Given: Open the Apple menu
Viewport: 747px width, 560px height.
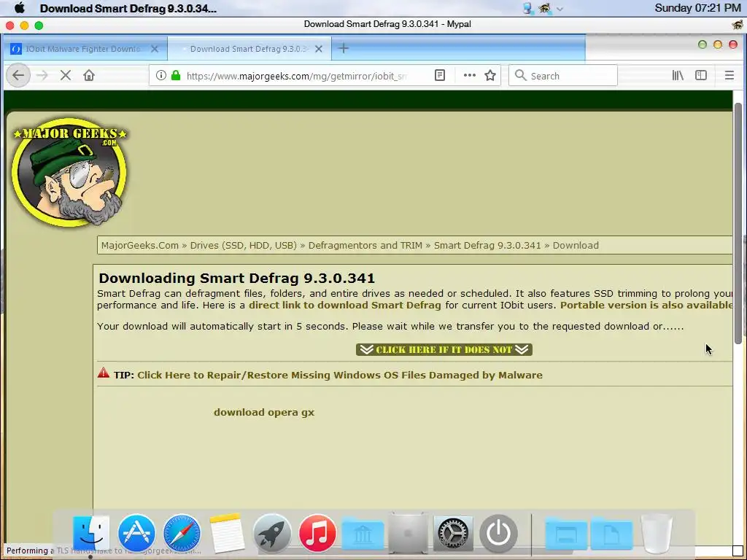Looking at the screenshot, I should 19,8.
